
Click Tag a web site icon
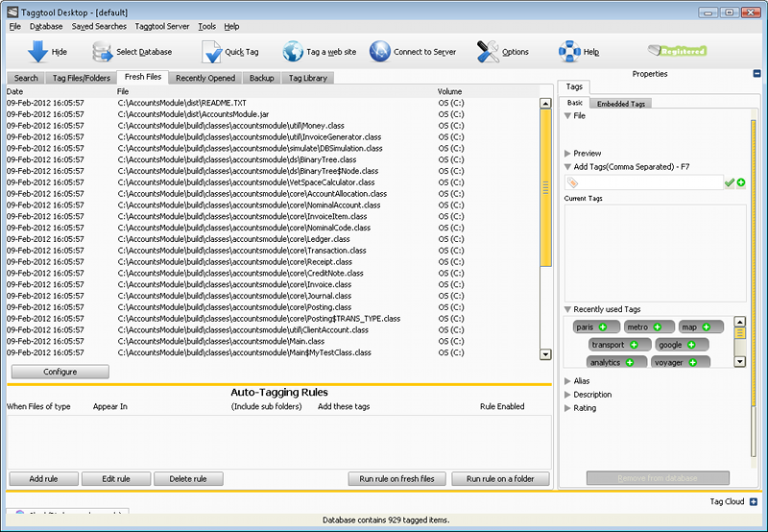coord(294,51)
